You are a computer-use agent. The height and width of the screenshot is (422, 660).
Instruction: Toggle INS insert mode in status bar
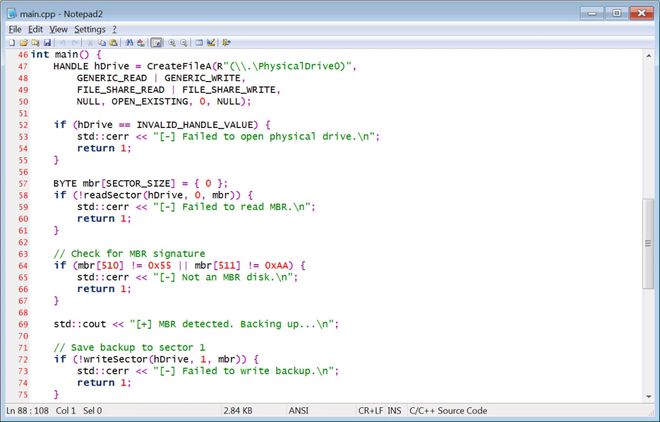tap(394, 410)
